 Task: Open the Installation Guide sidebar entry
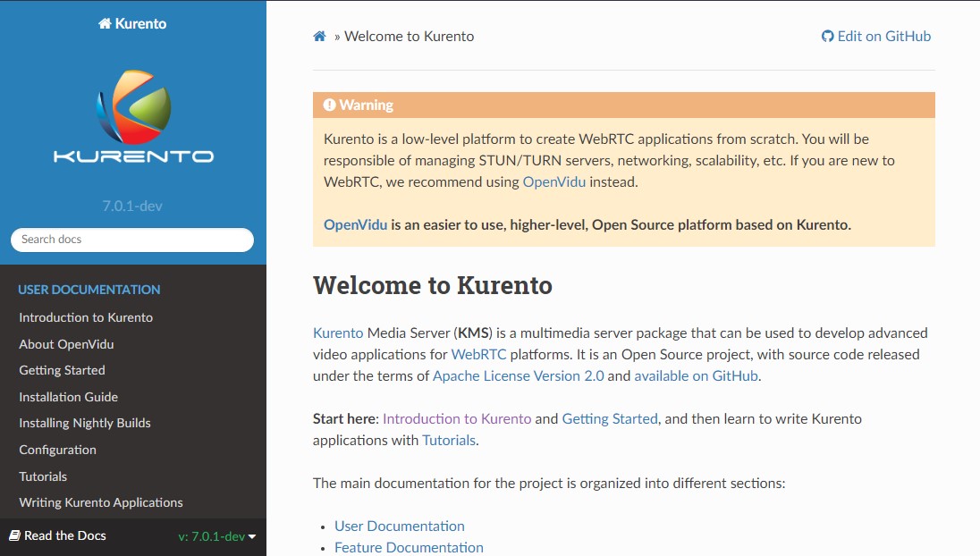coord(68,397)
